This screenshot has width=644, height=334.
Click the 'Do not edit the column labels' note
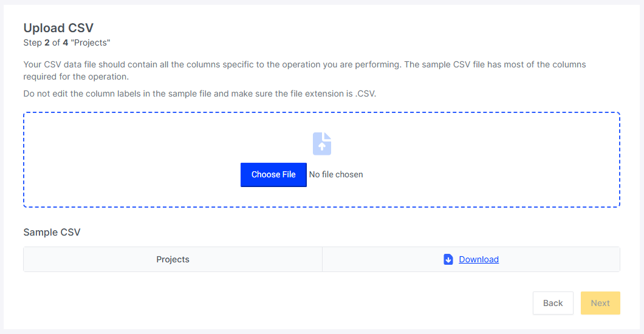pos(200,94)
